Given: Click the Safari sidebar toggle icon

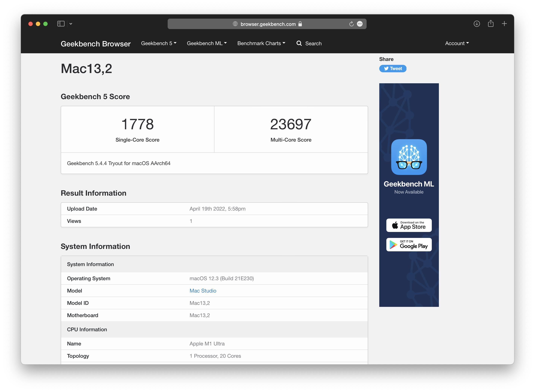Looking at the screenshot, I should pos(61,24).
